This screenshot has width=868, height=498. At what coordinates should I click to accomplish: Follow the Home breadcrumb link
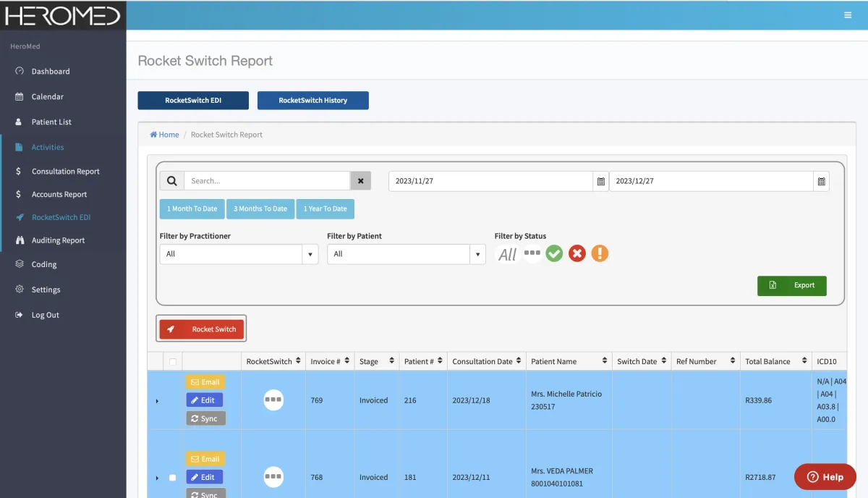pos(165,135)
